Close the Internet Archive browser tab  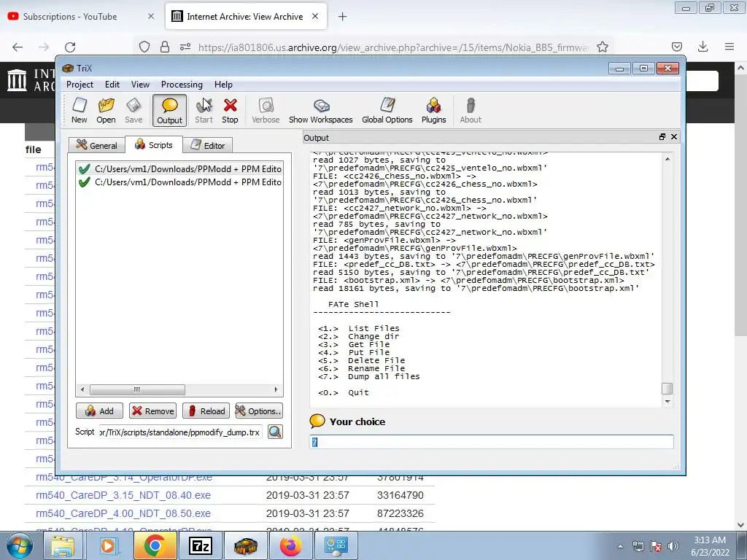click(x=315, y=16)
